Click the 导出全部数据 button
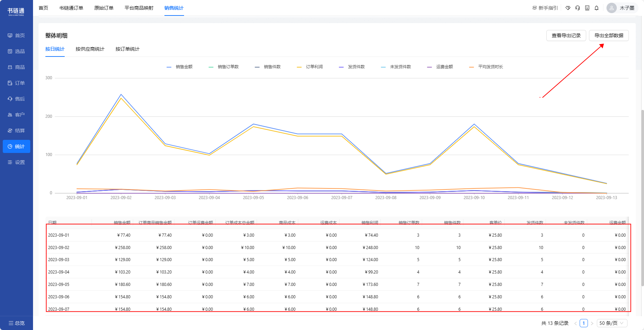 coord(609,35)
